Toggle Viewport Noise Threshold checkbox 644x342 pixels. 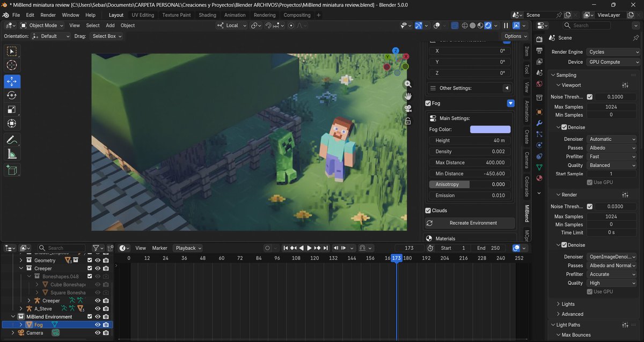pos(590,97)
